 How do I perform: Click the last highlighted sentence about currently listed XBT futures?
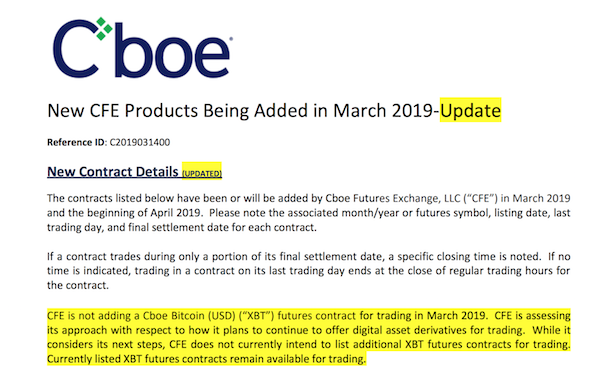pyautogui.click(x=207, y=359)
